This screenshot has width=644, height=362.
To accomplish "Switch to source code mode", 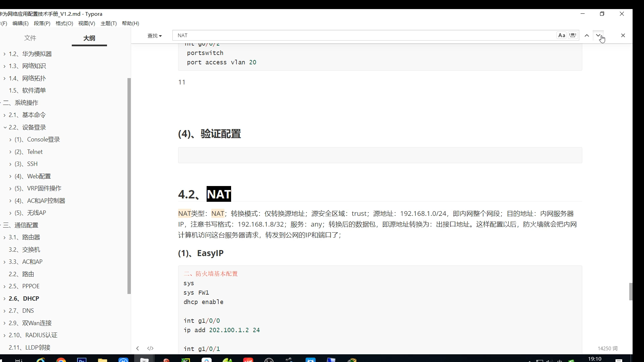I will coord(150,348).
